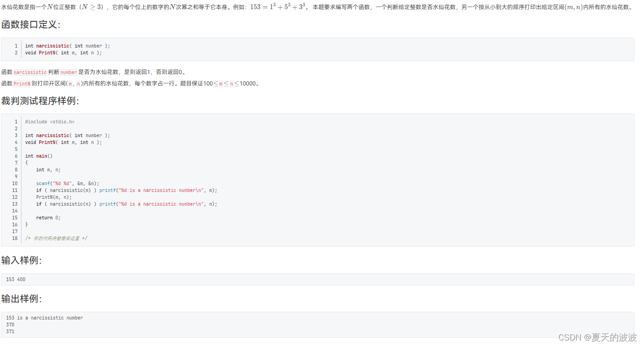Click the interval (m, n) formula in the first paragraph
This screenshot has height=346, width=644.
[x=574, y=7]
